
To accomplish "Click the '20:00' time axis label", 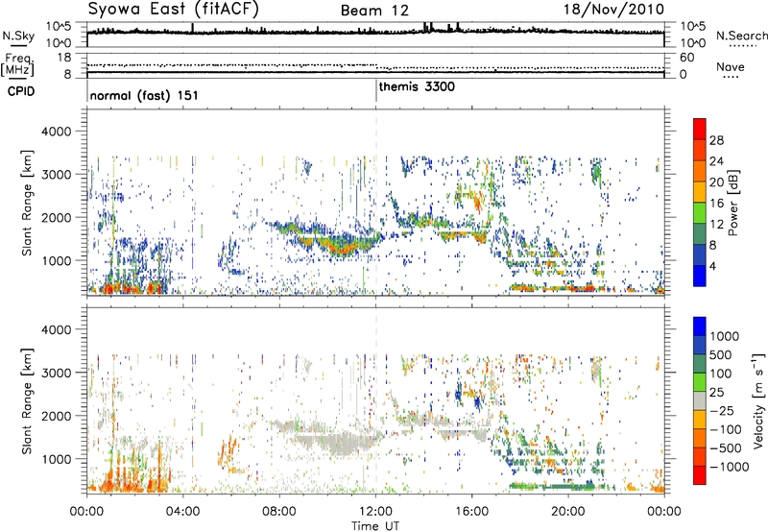I will pos(568,512).
